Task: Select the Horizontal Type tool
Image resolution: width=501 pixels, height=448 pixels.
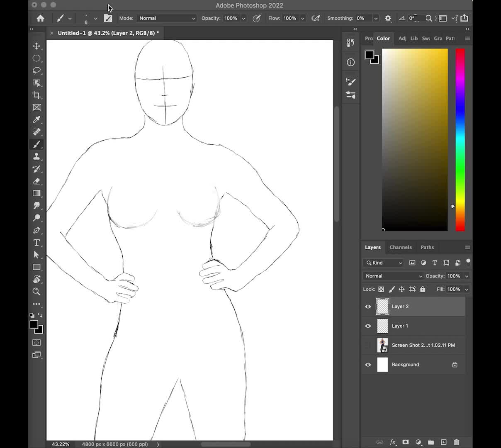Action: tap(36, 243)
